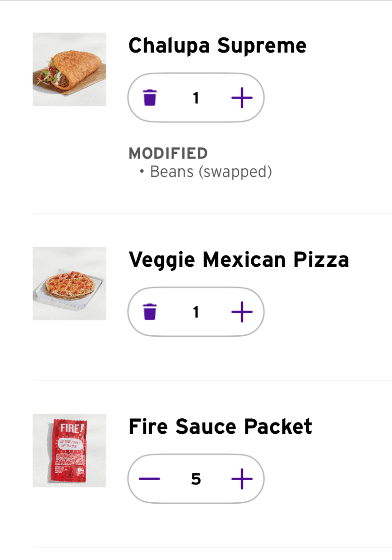Select the Fire Sauce quantity value 5

pyautogui.click(x=196, y=479)
